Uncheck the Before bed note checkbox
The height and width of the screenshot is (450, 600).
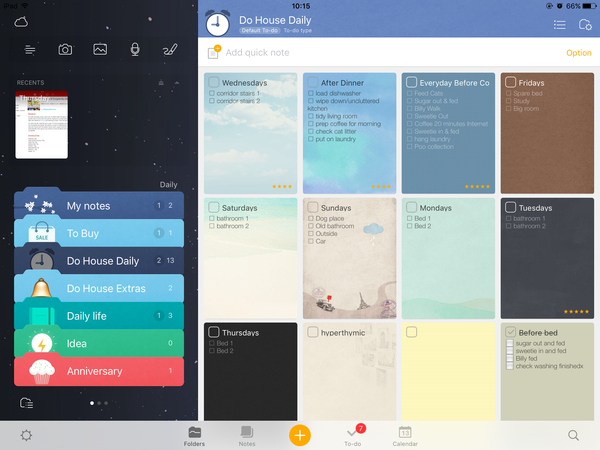510,332
